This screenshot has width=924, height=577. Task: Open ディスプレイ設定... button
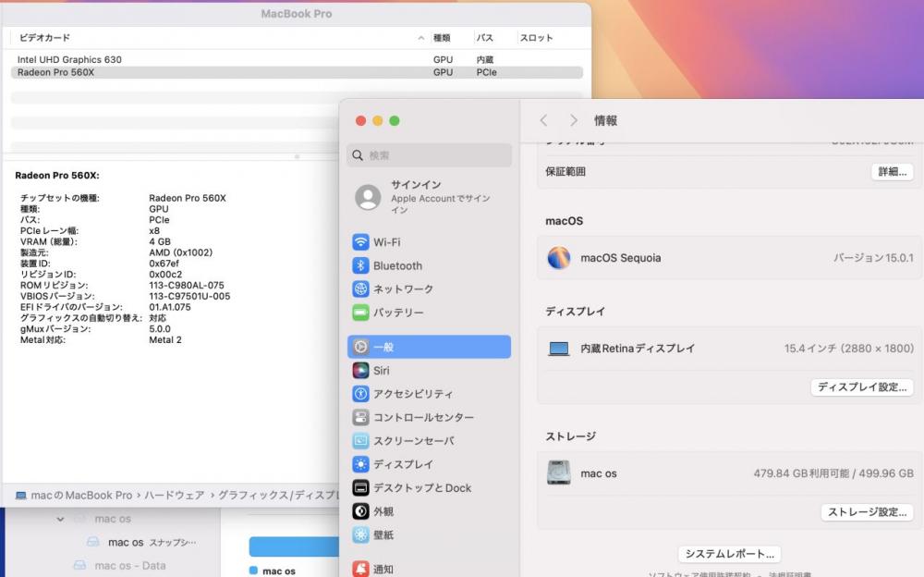[x=862, y=387]
